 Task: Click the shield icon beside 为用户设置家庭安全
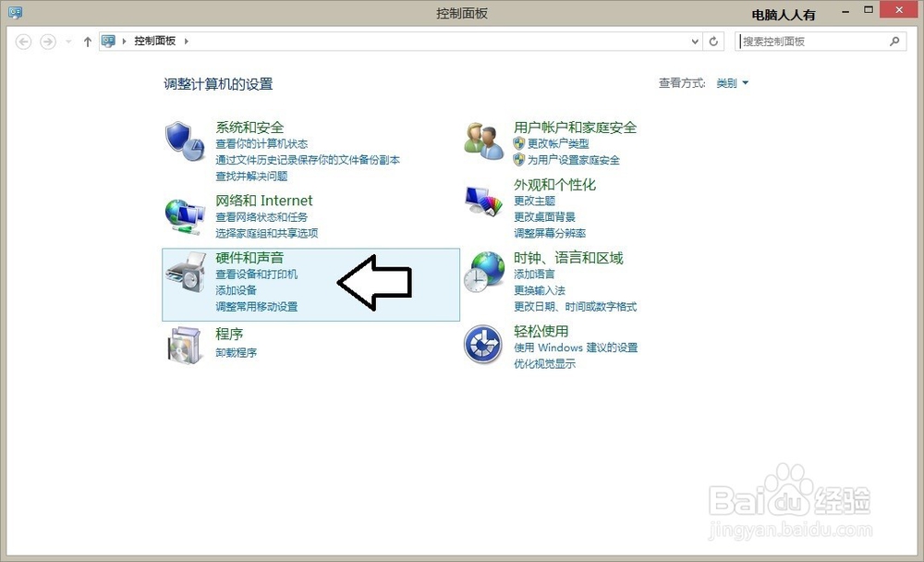(x=518, y=160)
